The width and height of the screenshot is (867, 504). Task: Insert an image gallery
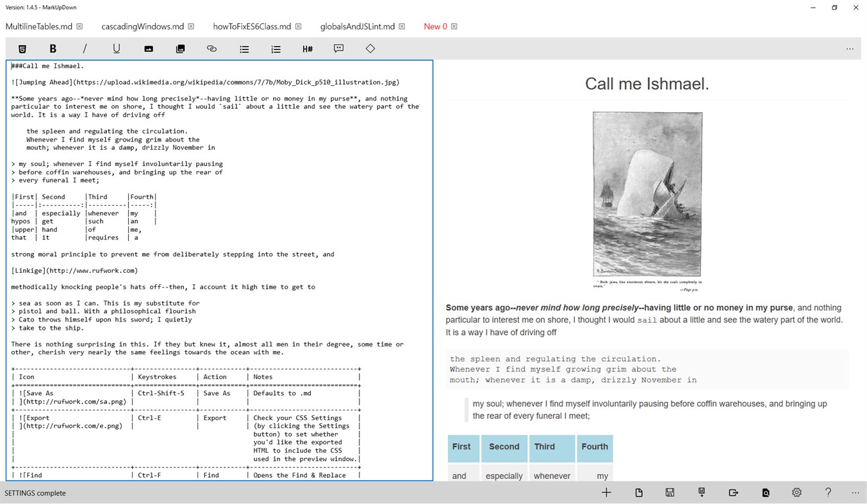pyautogui.click(x=180, y=48)
